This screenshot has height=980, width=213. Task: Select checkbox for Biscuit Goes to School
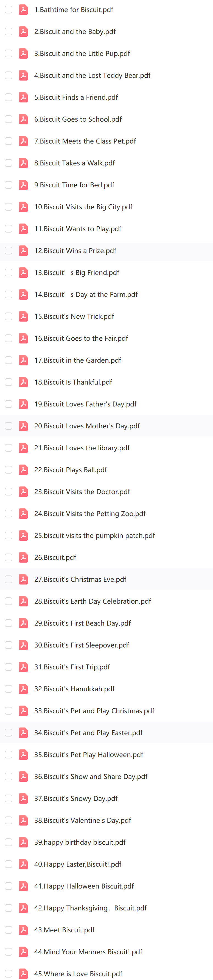pyautogui.click(x=9, y=119)
